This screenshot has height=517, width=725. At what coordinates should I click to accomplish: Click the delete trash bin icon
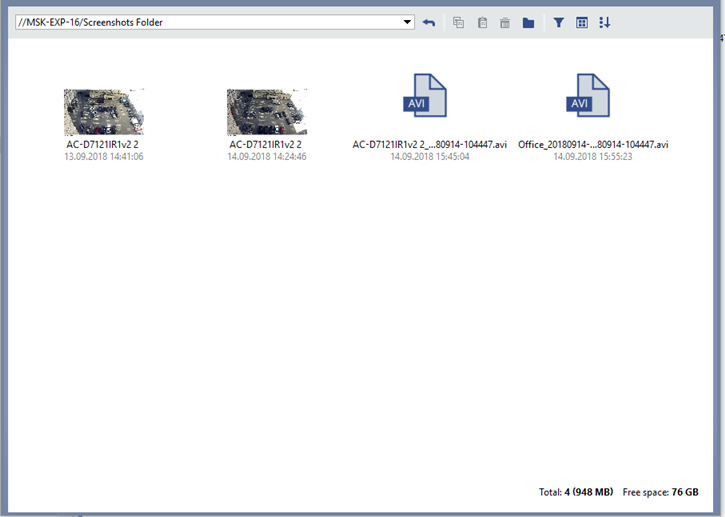(505, 23)
